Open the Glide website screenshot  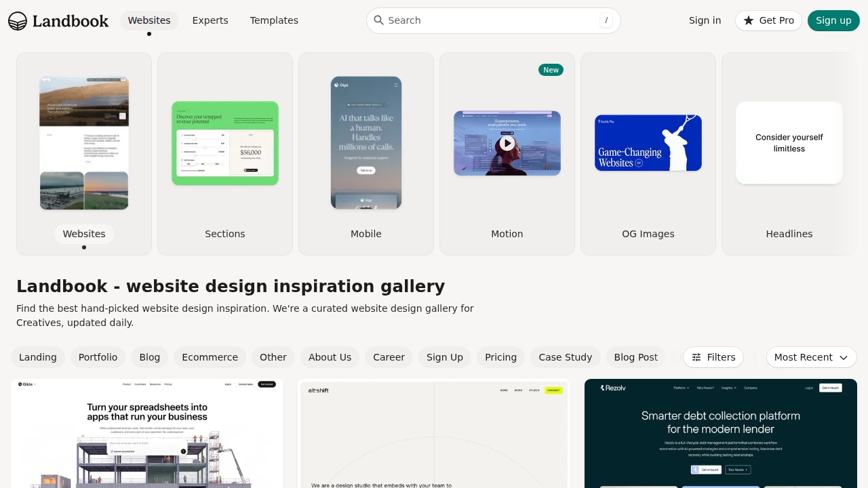tap(147, 434)
